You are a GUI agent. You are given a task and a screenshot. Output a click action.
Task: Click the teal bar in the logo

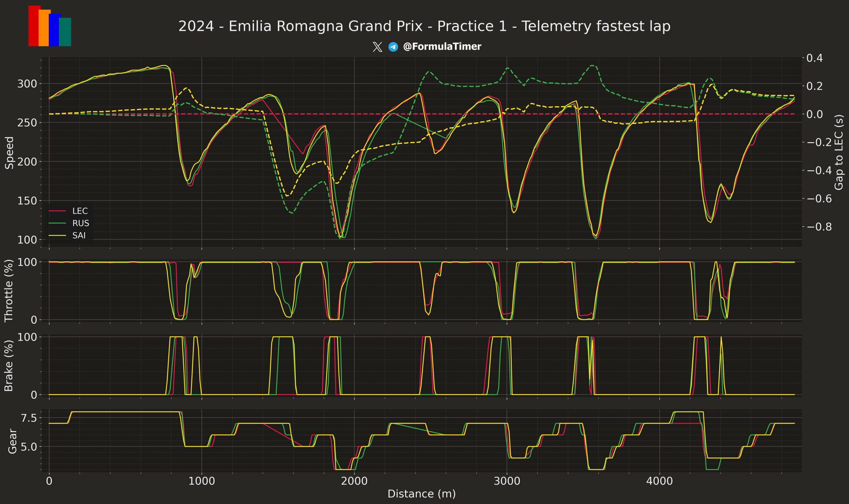click(66, 32)
